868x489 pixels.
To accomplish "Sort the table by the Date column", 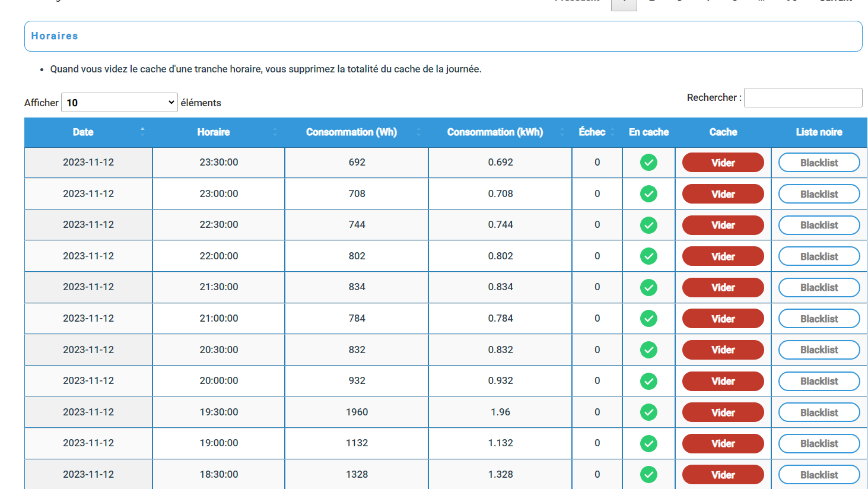I will point(83,132).
